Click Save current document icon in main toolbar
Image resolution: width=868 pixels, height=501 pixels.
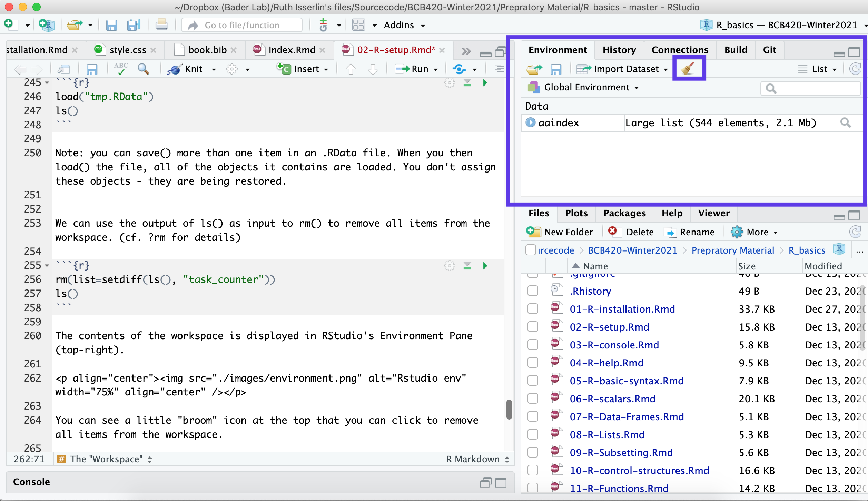pos(111,25)
